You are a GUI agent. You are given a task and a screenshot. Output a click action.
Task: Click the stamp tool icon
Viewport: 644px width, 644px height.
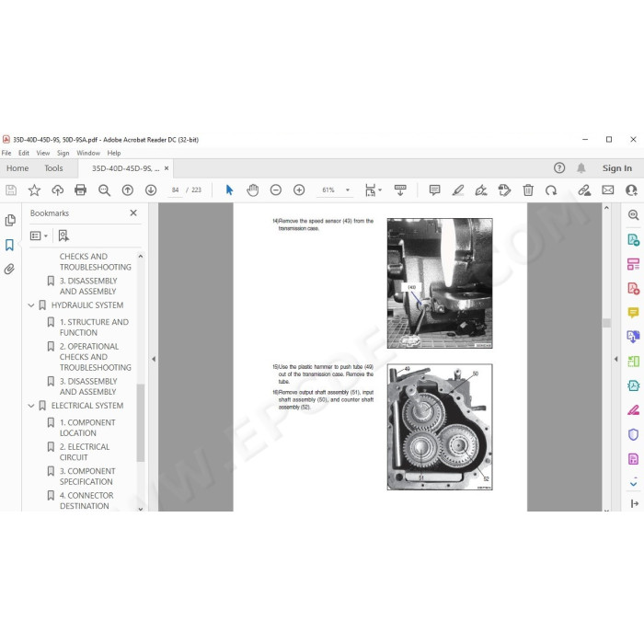504,190
